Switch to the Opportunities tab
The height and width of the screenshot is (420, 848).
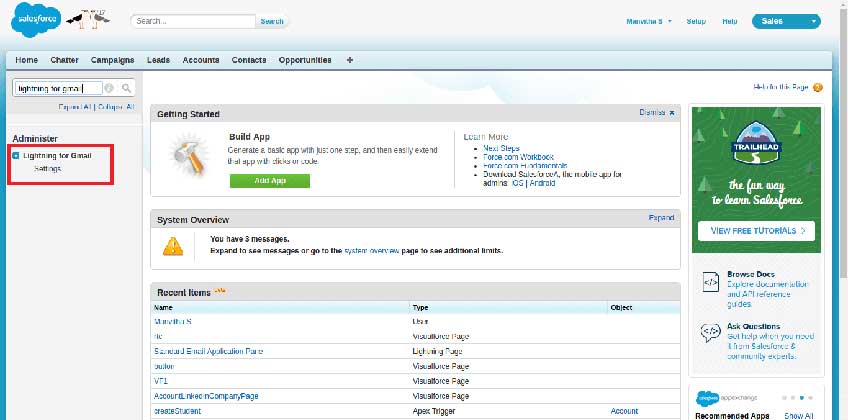[305, 60]
